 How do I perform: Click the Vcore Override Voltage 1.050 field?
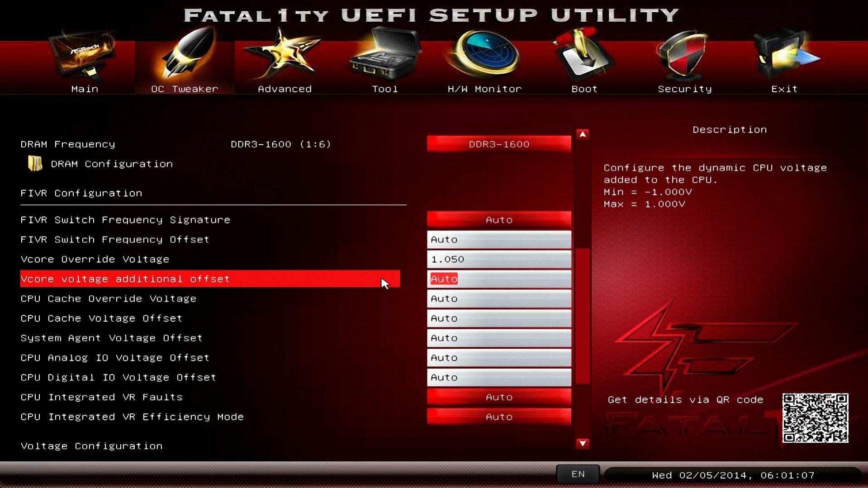499,259
